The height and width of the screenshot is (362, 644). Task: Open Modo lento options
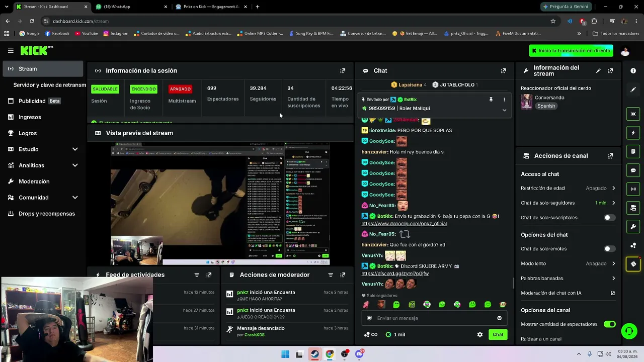tap(568, 263)
